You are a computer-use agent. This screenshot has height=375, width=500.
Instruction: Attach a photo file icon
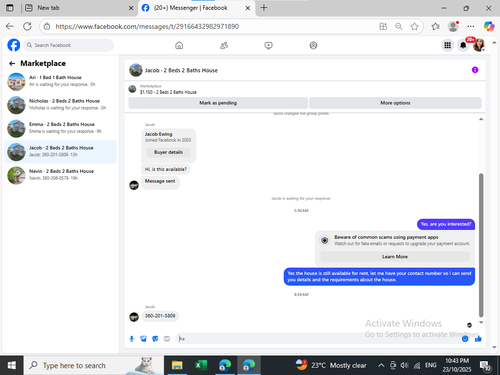[x=143, y=339]
